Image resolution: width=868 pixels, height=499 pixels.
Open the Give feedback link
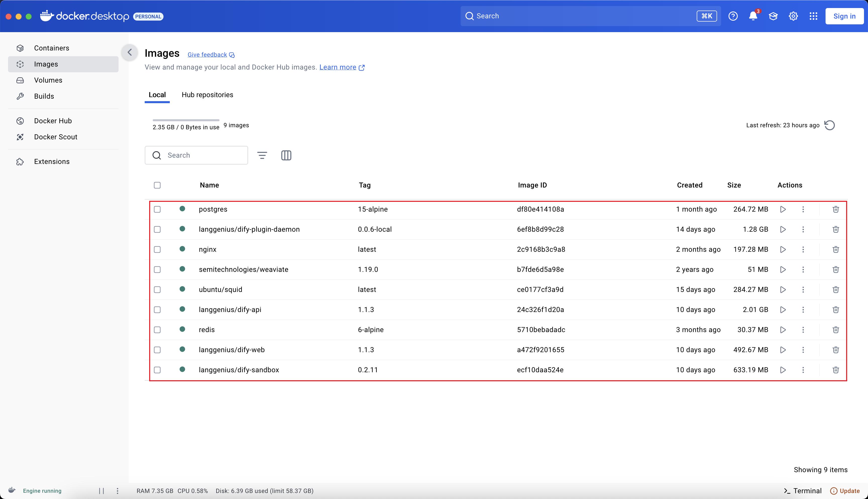pos(211,55)
